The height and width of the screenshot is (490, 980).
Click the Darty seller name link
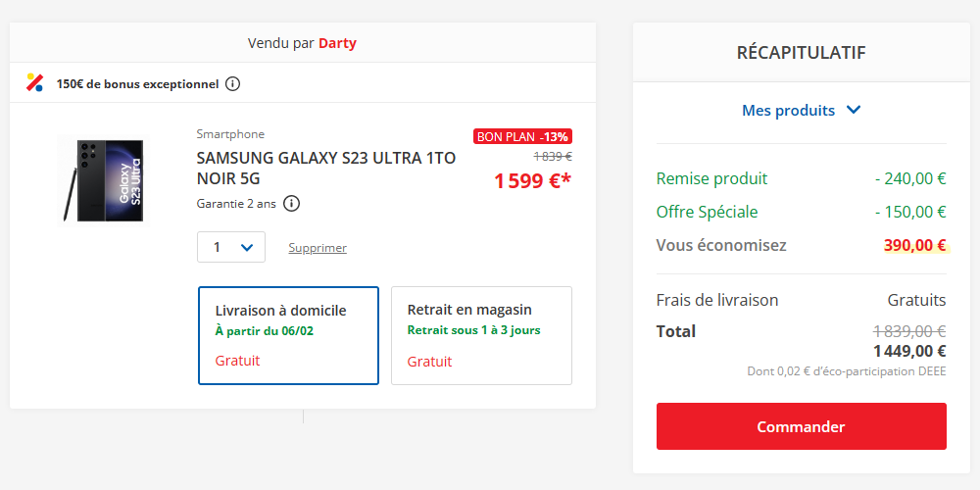(337, 43)
